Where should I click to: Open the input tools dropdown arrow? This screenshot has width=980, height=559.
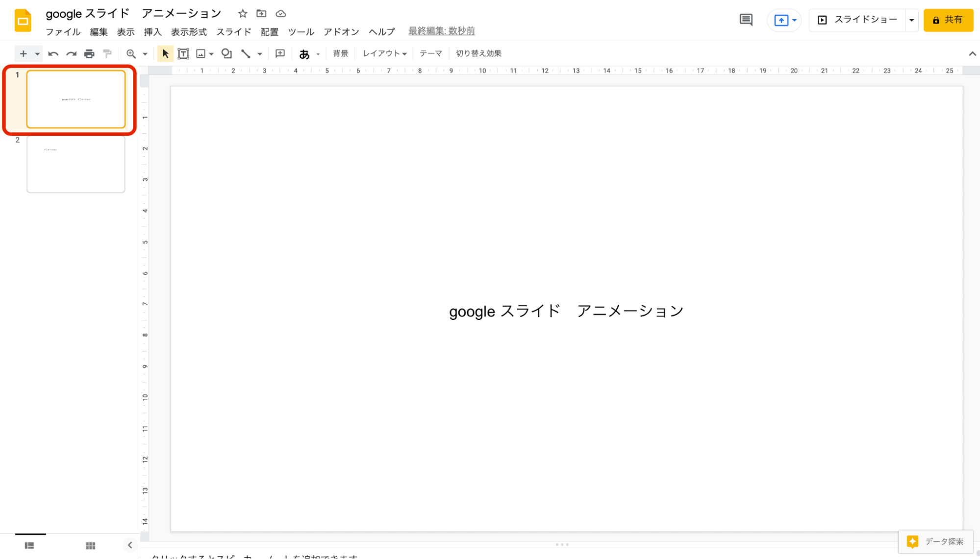click(x=318, y=54)
